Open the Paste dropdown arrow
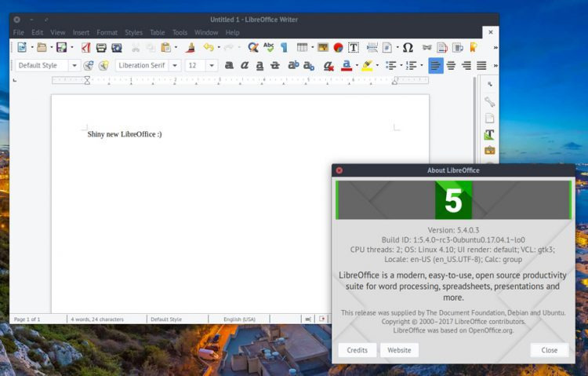 pos(176,47)
